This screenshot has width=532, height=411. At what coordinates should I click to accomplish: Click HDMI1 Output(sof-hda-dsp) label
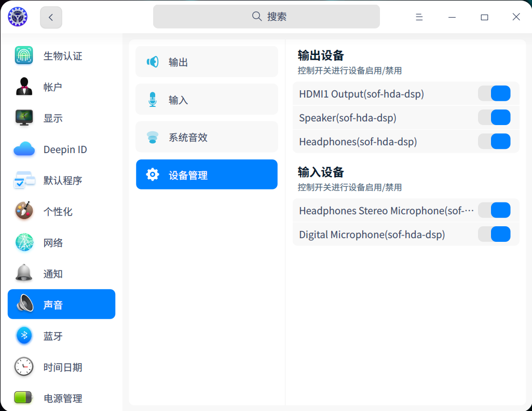click(361, 94)
